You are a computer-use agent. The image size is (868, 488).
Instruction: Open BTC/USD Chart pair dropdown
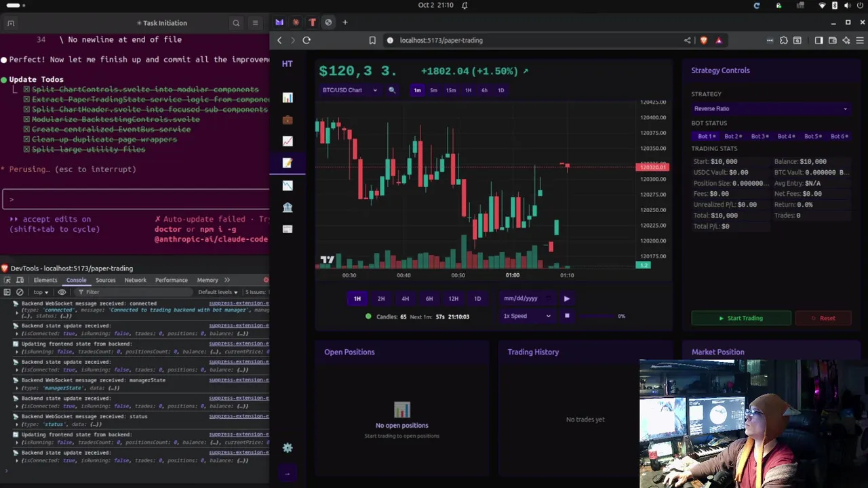pos(350,90)
